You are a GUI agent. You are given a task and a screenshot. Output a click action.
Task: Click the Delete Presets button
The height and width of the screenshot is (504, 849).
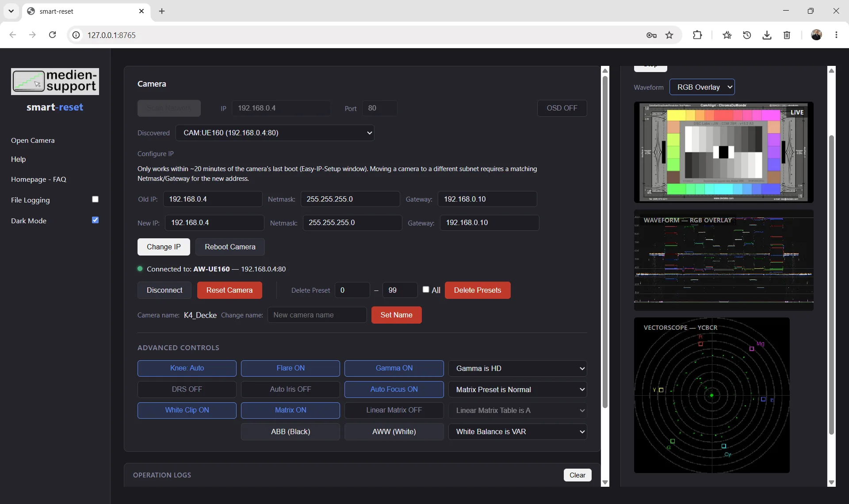pos(478,290)
